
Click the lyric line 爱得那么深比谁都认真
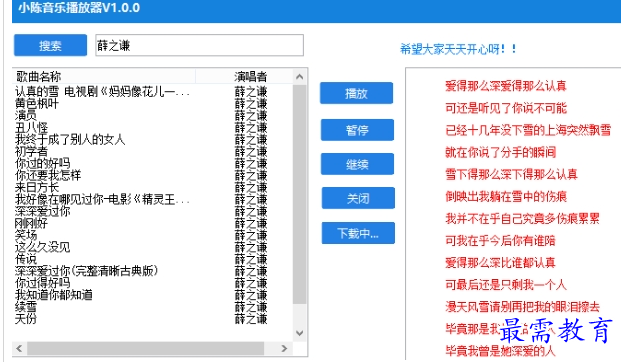500,263
